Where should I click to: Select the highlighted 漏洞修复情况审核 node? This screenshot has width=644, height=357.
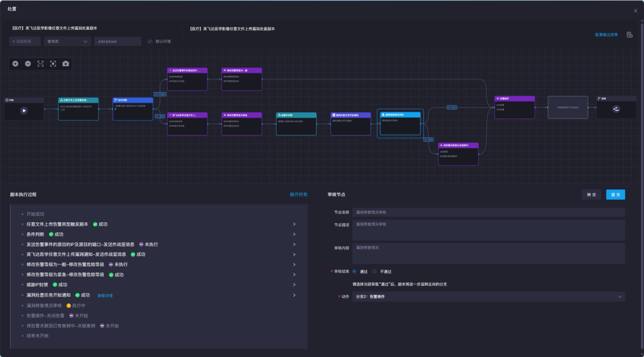pos(401,124)
